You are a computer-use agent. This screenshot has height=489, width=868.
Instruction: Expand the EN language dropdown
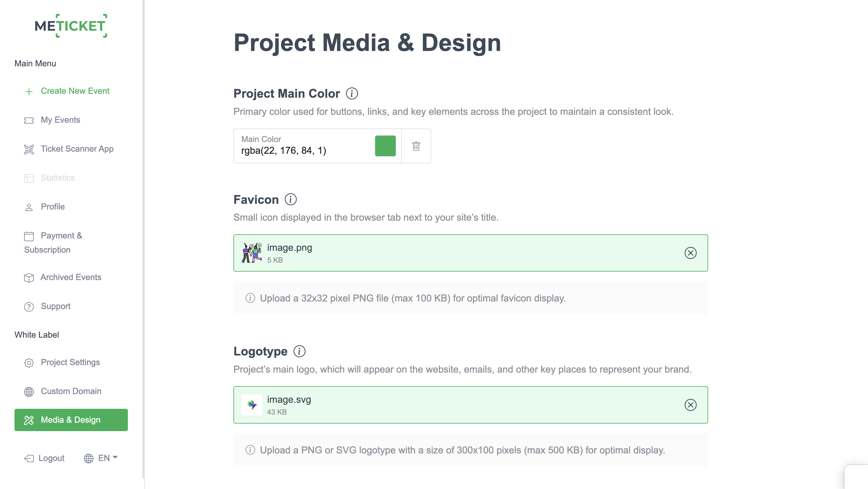101,458
